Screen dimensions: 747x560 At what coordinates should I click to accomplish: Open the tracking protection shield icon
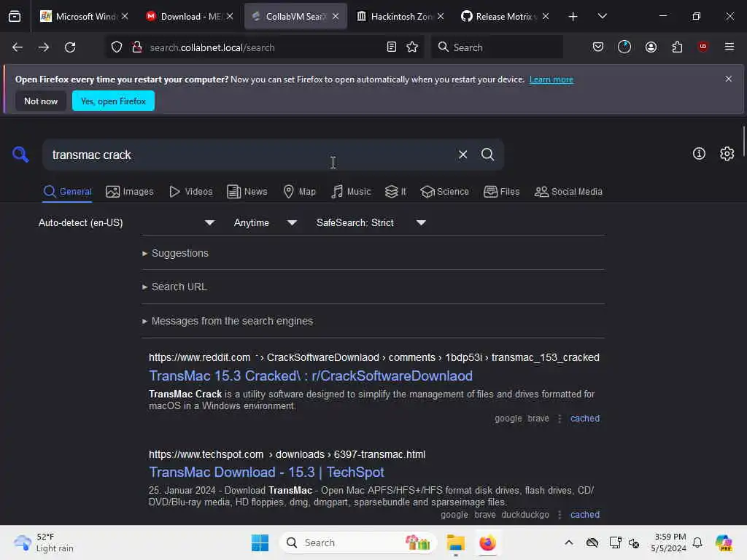(x=117, y=47)
